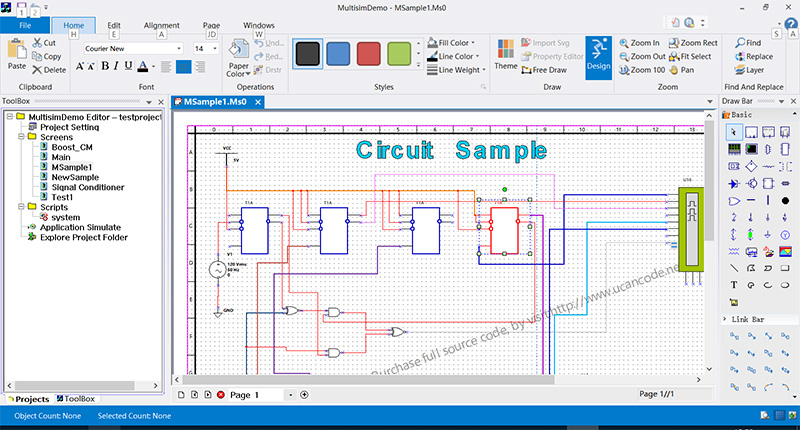Select the Text tool marked T
800x430 pixels.
(734, 285)
